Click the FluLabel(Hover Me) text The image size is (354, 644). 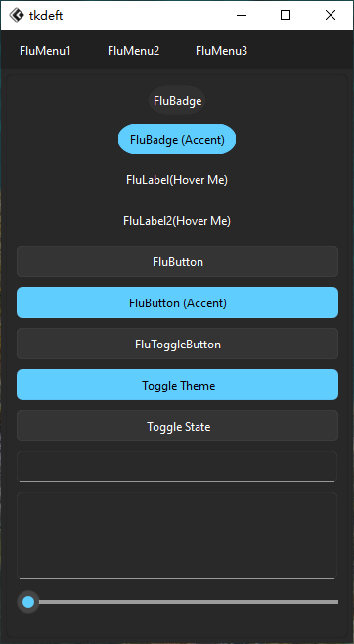pyautogui.click(x=177, y=180)
